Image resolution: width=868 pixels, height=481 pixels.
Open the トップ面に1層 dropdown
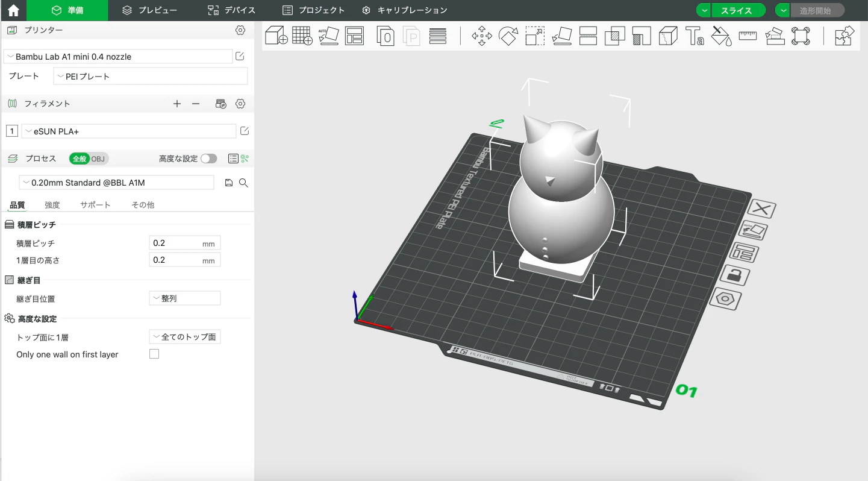[185, 337]
